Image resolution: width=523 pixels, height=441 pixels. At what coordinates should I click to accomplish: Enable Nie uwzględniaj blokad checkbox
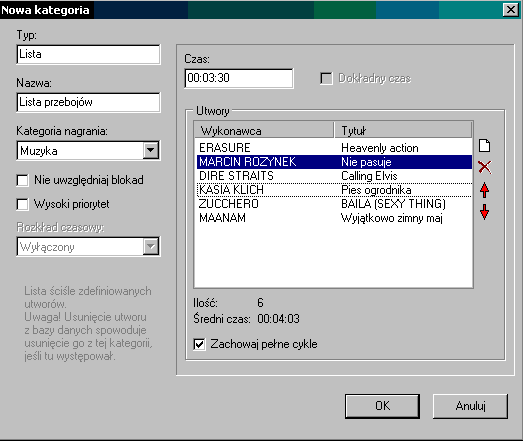point(22,180)
